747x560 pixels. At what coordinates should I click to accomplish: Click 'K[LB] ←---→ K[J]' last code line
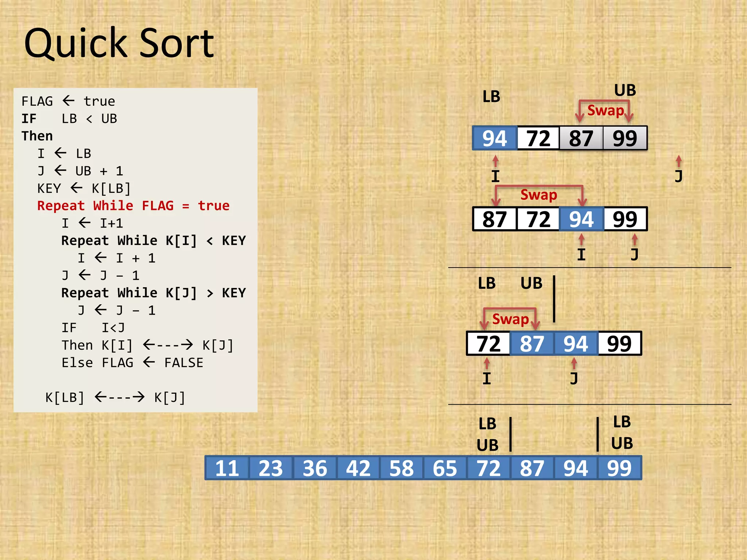[115, 397]
